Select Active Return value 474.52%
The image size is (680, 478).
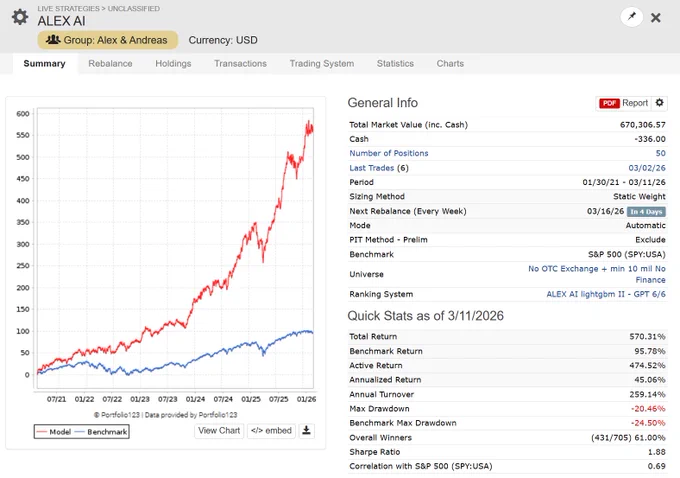pyautogui.click(x=647, y=365)
